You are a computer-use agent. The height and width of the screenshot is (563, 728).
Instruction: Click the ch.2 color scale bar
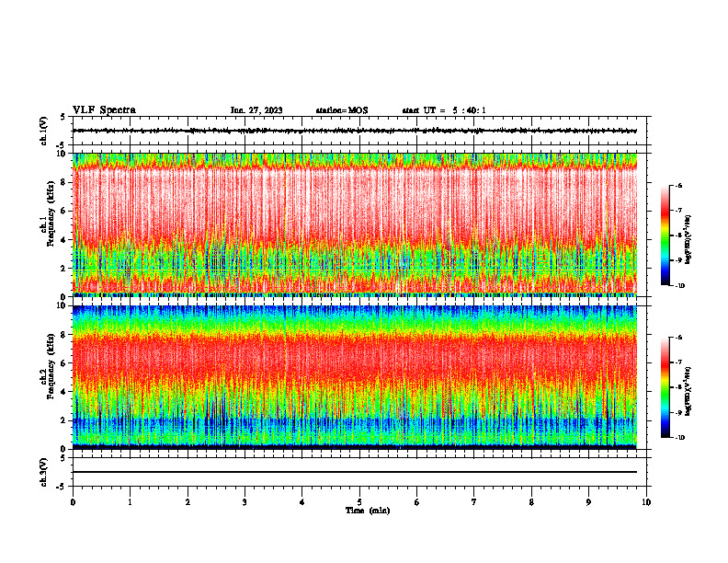tap(665, 387)
